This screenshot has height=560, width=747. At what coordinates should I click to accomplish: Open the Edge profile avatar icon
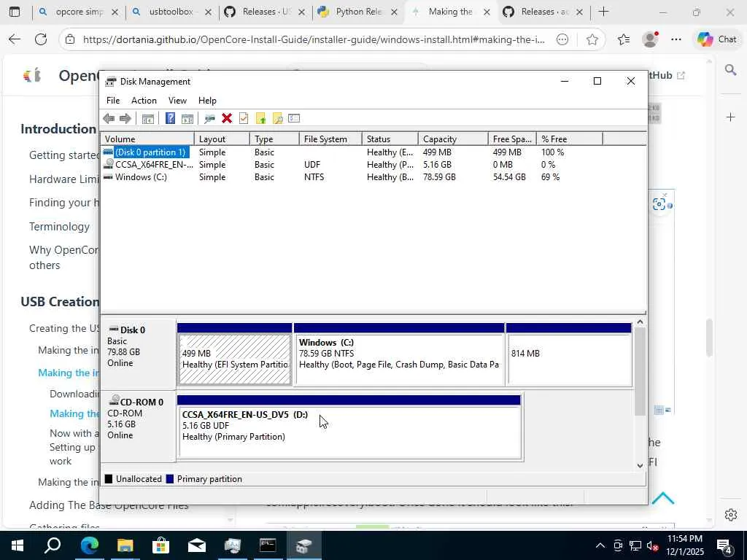650,39
